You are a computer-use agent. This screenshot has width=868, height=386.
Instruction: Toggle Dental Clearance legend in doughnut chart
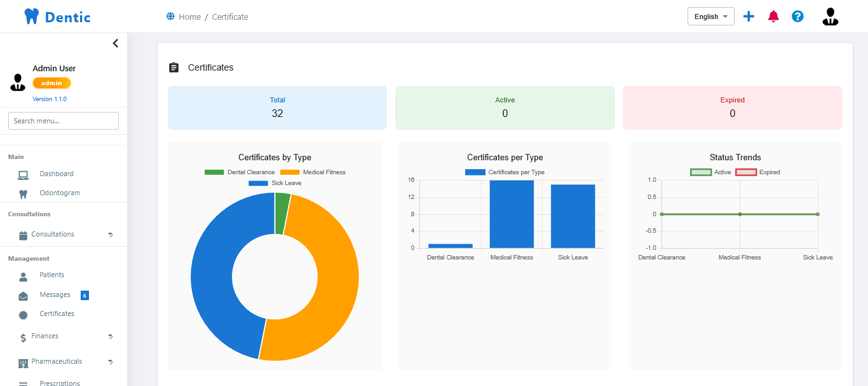240,172
